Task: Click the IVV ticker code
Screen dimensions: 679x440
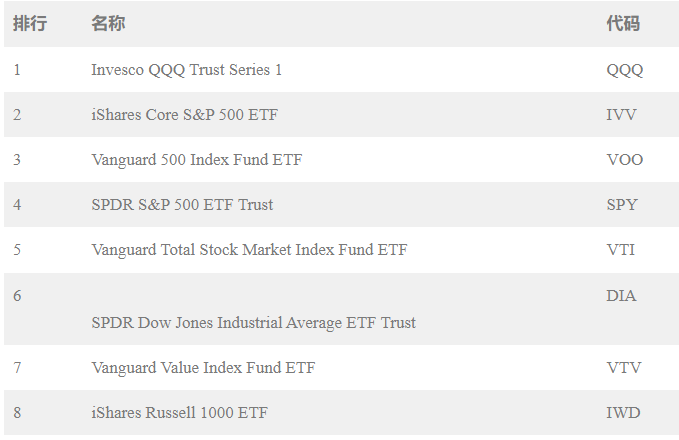Action: tap(621, 115)
